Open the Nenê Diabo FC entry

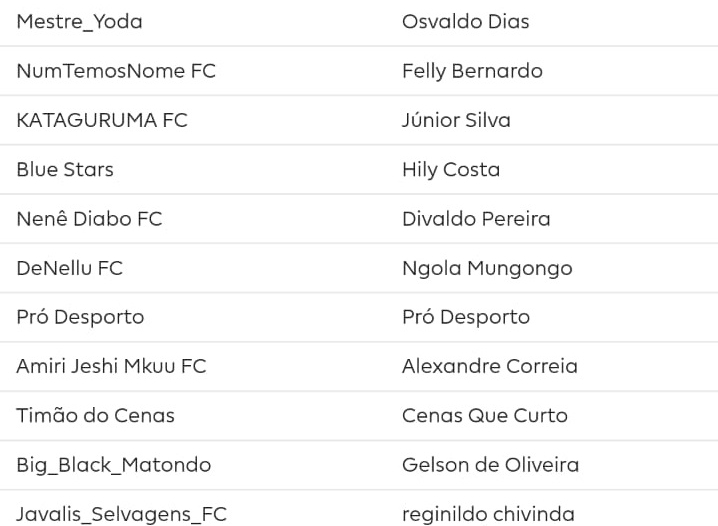click(89, 219)
